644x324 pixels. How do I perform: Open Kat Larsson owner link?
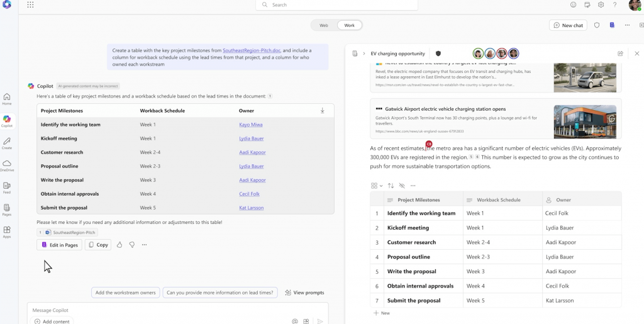(252, 208)
